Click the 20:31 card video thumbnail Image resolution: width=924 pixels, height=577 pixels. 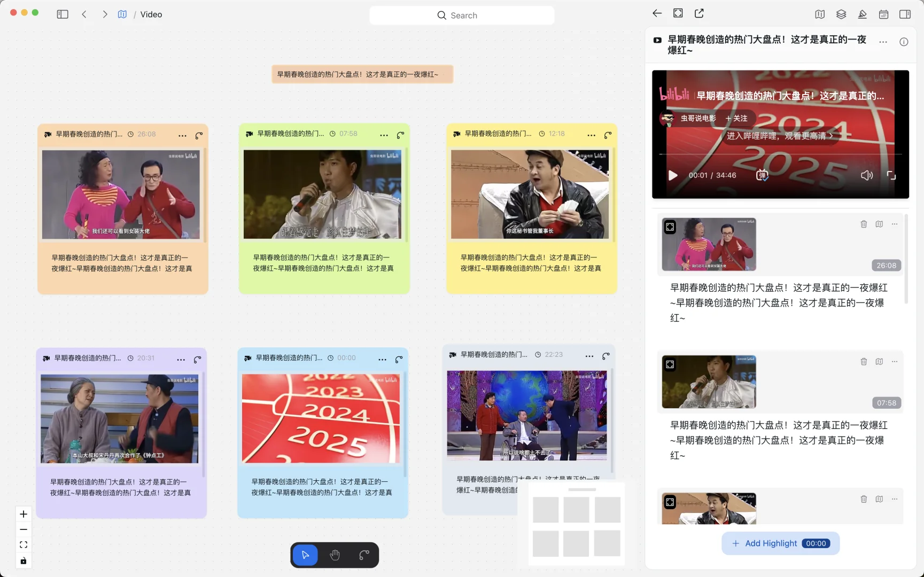point(119,419)
